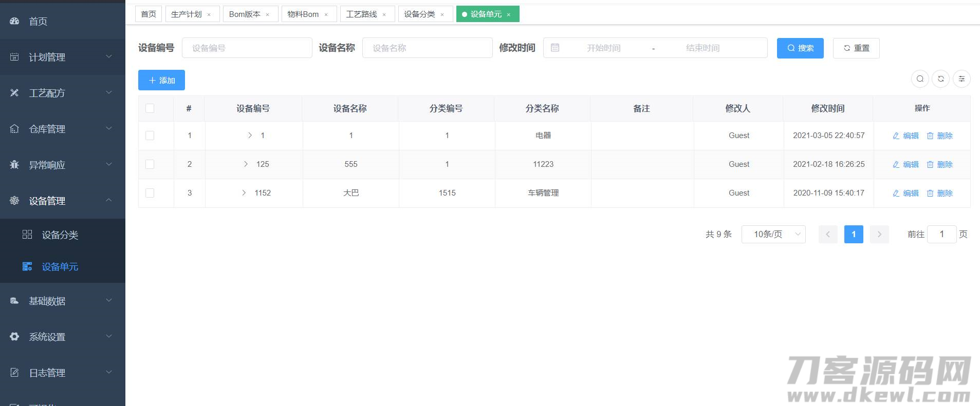Click the 结束时间 date field
This screenshot has width=980, height=406.
[702, 48]
